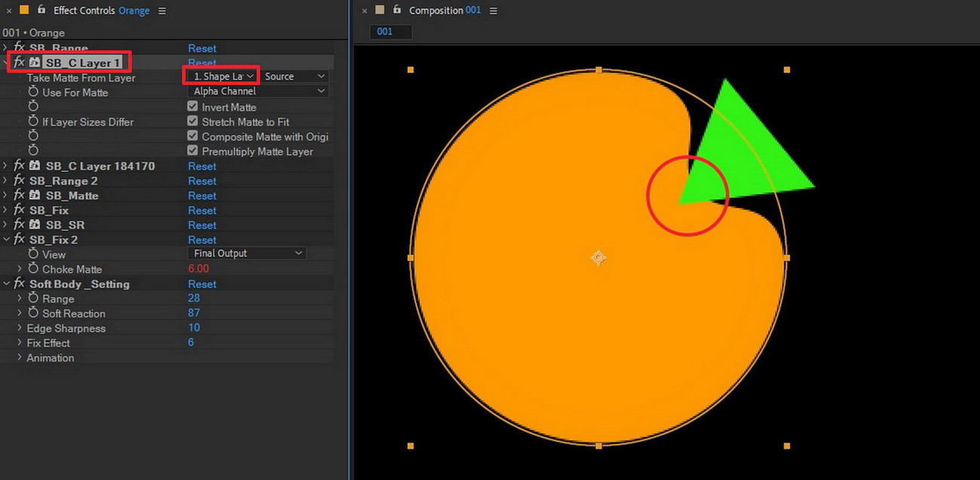Expand the Animation group
The width and height of the screenshot is (980, 480).
(x=20, y=357)
